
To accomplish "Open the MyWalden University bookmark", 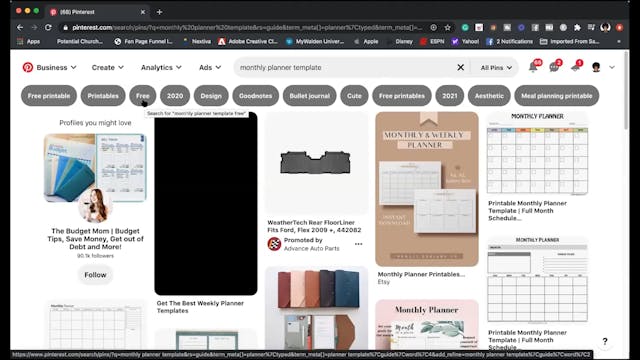I will click(x=315, y=41).
